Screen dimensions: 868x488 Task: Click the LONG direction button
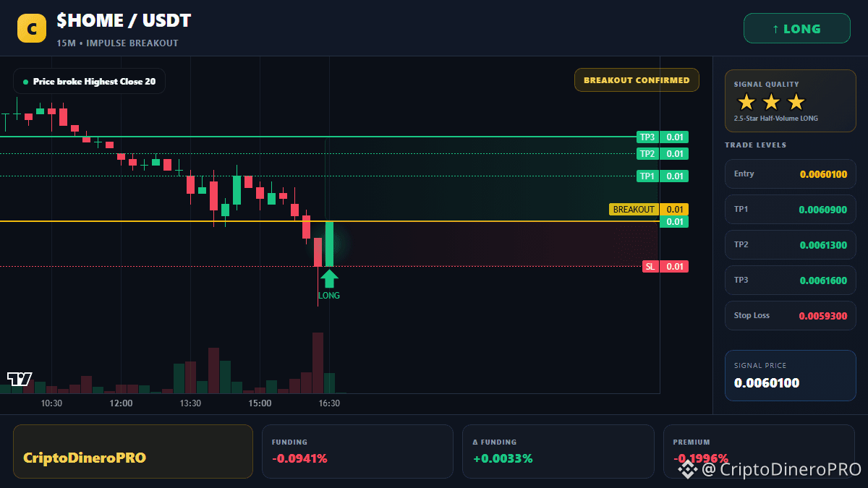[x=796, y=29]
